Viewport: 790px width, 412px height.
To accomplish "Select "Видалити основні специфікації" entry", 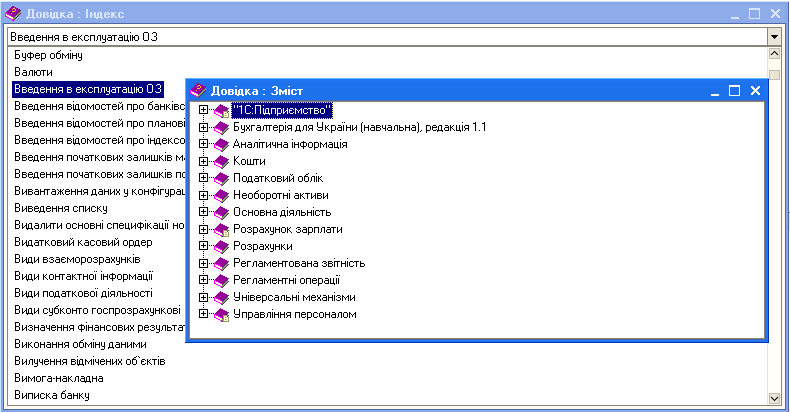I will (99, 225).
